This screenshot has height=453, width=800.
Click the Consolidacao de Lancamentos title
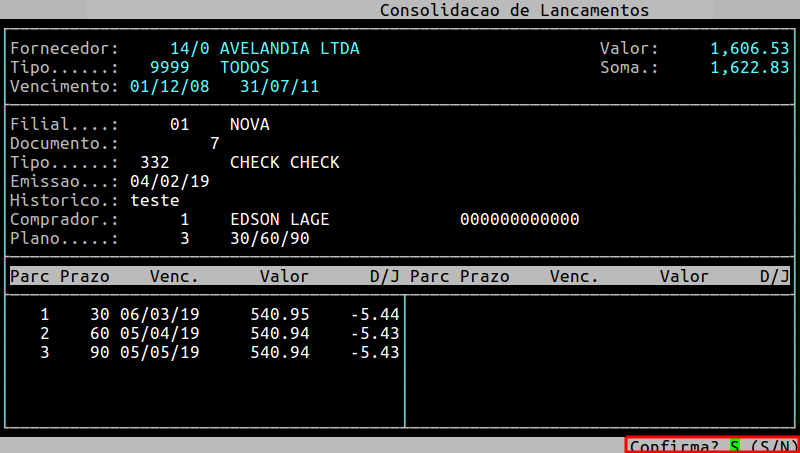pyautogui.click(x=514, y=10)
